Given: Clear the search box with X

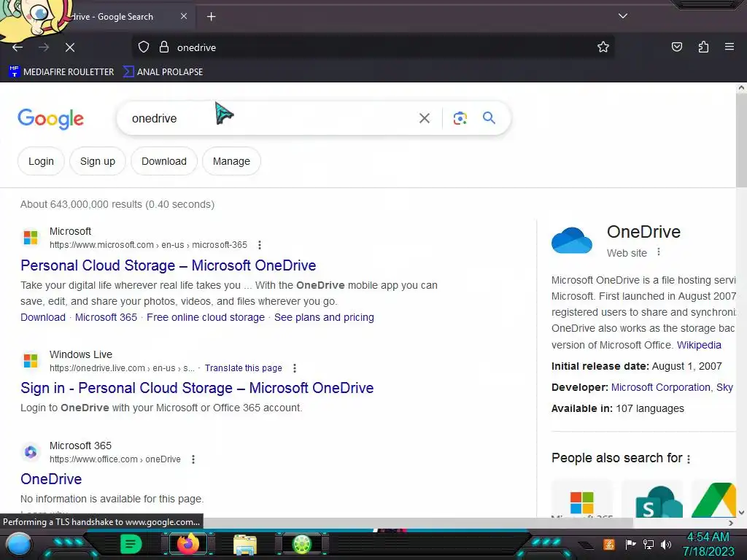Looking at the screenshot, I should coord(425,118).
